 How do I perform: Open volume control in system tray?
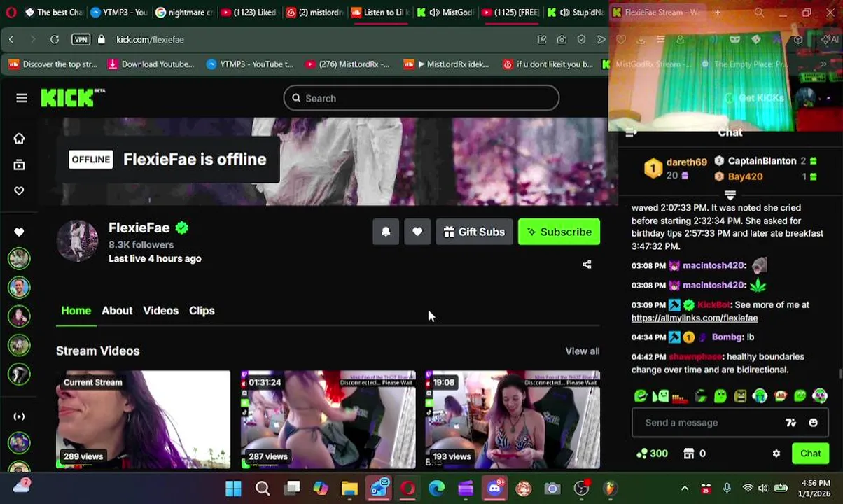(762, 489)
